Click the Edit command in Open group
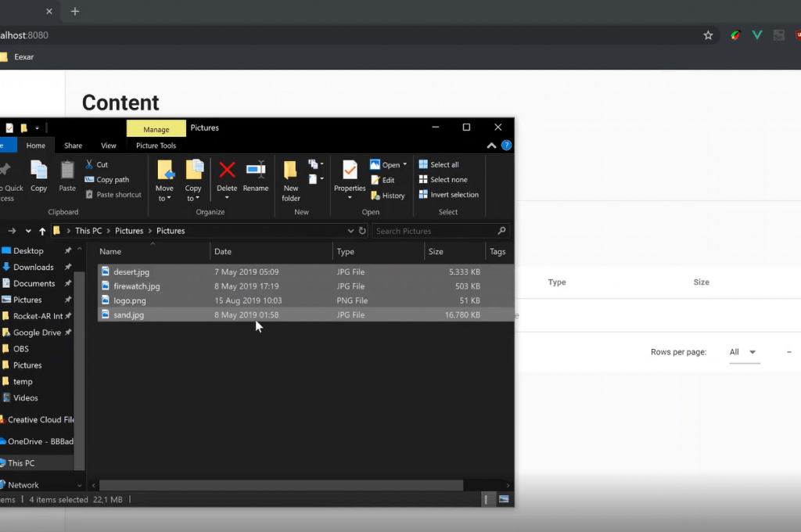This screenshot has width=801, height=532. tap(383, 180)
